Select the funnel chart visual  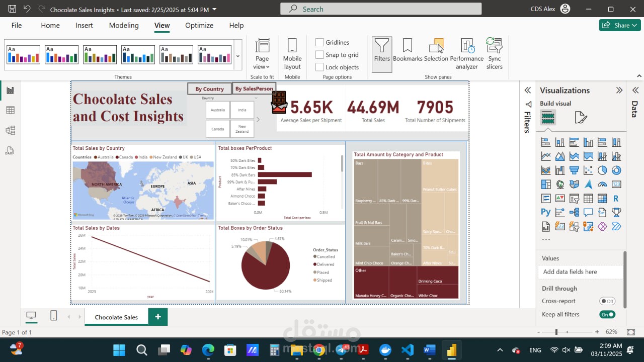[574, 170]
